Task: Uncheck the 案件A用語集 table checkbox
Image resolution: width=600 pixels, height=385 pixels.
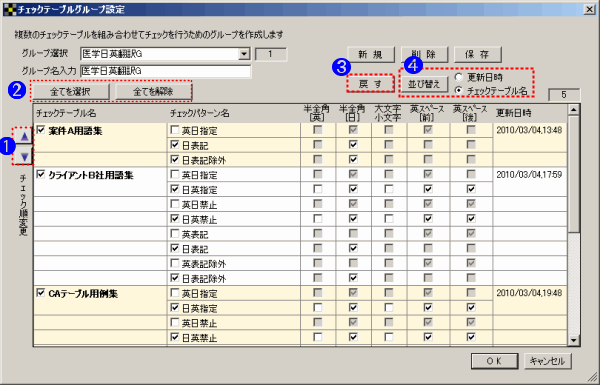Action: (x=41, y=131)
